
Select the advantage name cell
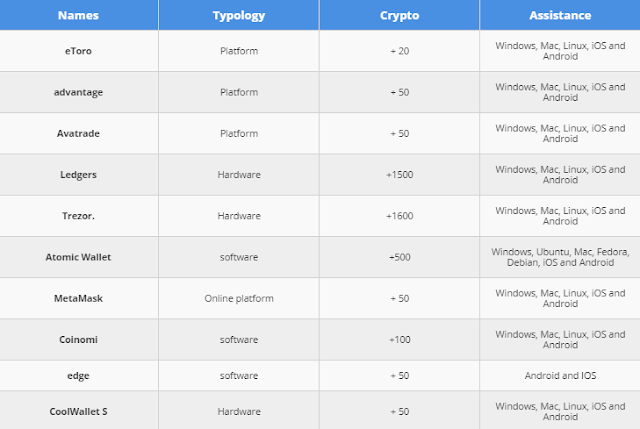tap(79, 92)
